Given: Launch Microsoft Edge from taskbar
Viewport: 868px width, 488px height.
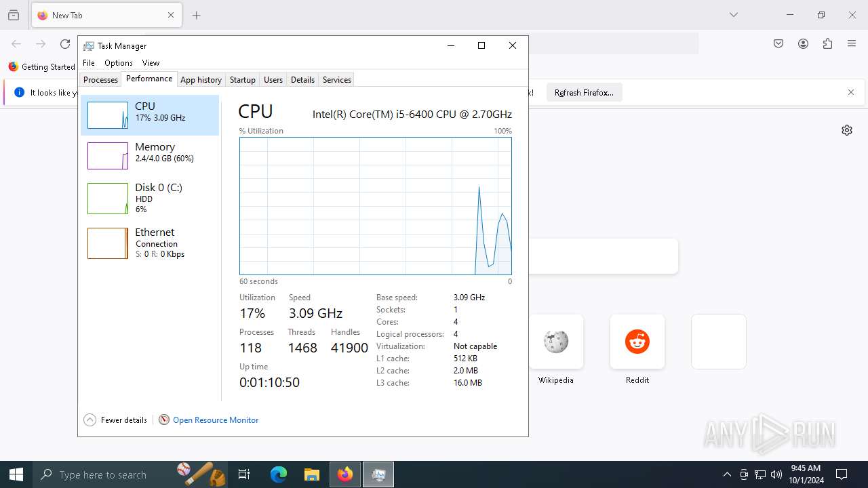Looking at the screenshot, I should coord(279,474).
